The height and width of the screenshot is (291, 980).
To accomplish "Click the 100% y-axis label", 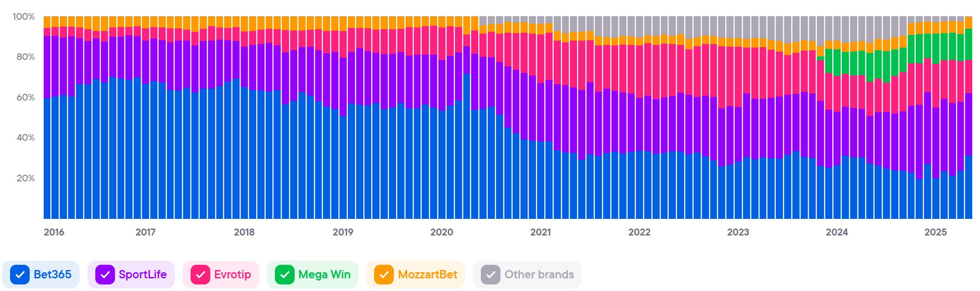I will point(24,17).
